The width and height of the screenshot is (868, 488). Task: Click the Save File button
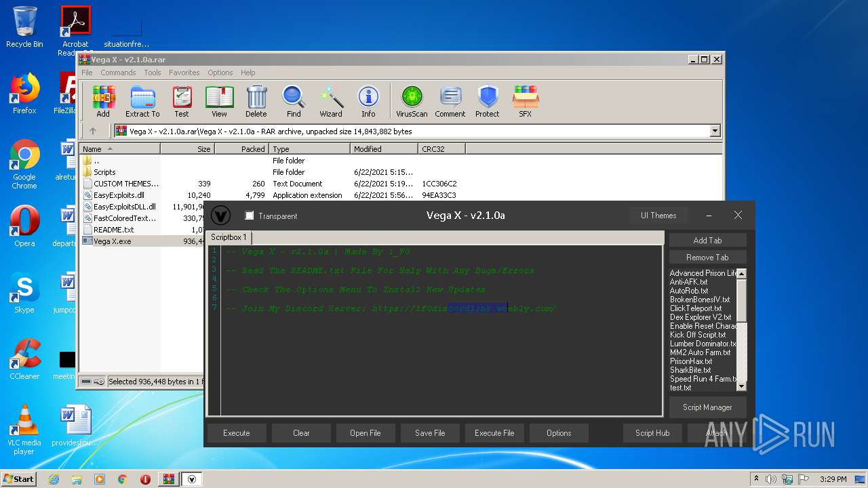point(430,433)
